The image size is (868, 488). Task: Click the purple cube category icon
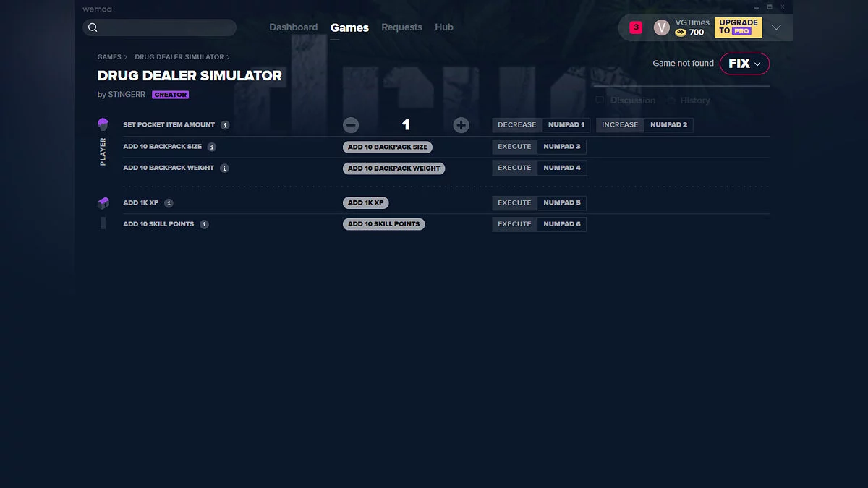(x=103, y=203)
